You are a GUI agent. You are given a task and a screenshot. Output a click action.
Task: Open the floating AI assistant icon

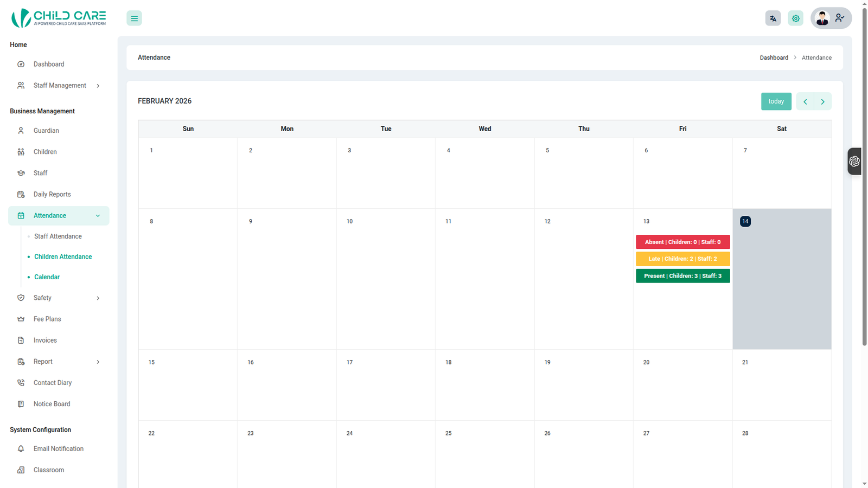tap(854, 161)
